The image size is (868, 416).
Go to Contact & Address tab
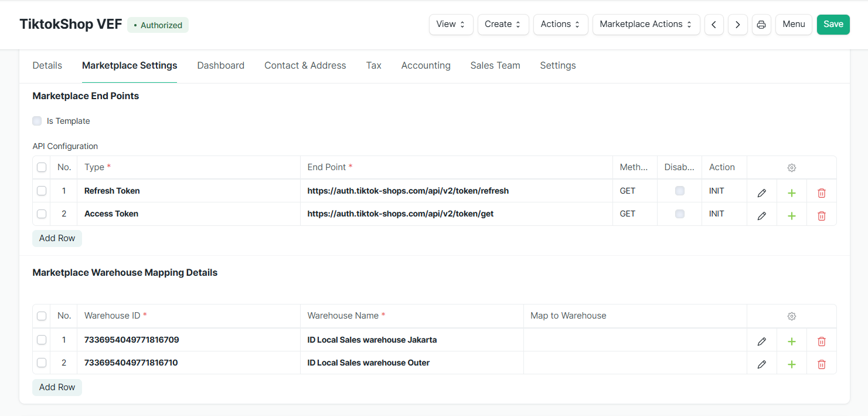[x=305, y=66]
